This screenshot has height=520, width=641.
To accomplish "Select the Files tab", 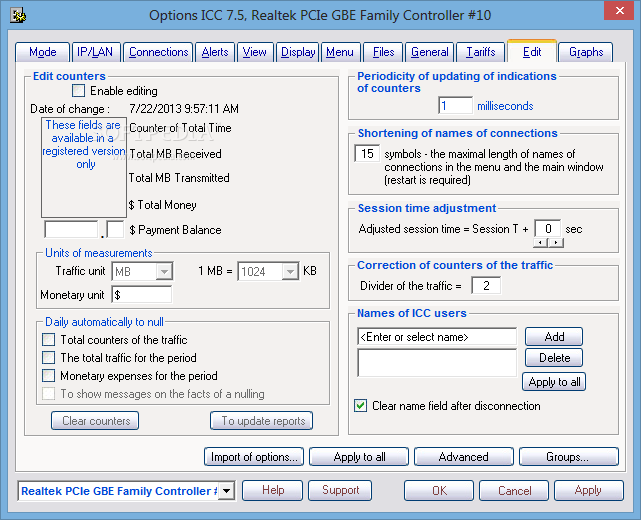I will tap(383, 52).
